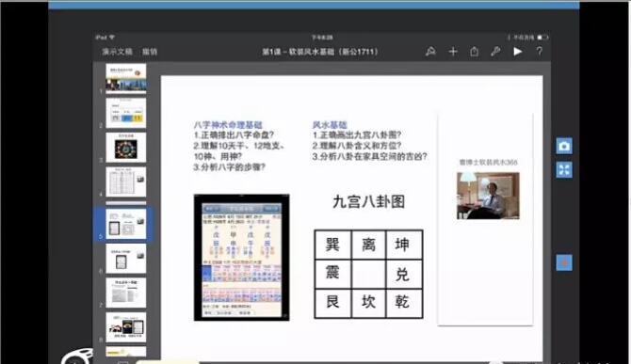Select slide 1 thumbnail
The width and height of the screenshot is (631, 364).
[126, 78]
